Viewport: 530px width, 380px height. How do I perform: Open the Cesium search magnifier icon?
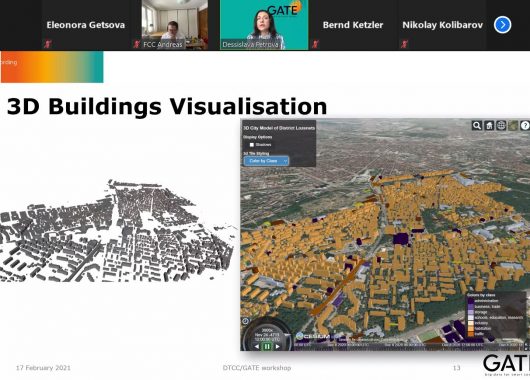pyautogui.click(x=477, y=125)
